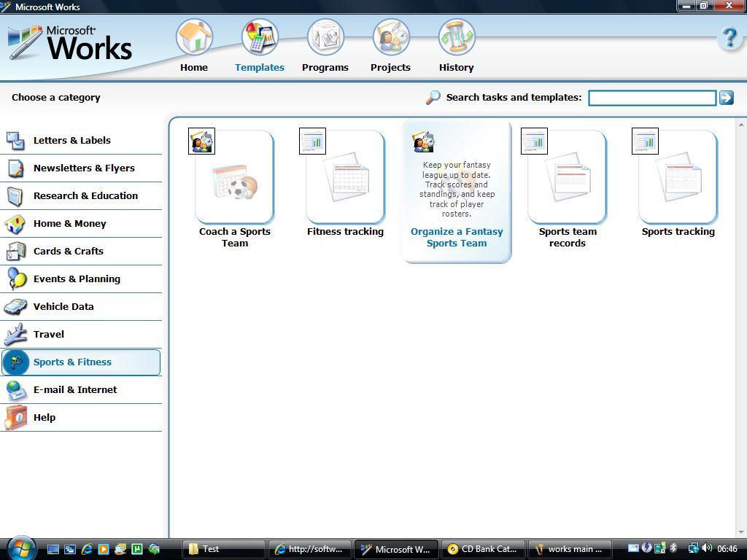The image size is (747, 560).
Task: Select the Home & Money category
Action: (81, 223)
